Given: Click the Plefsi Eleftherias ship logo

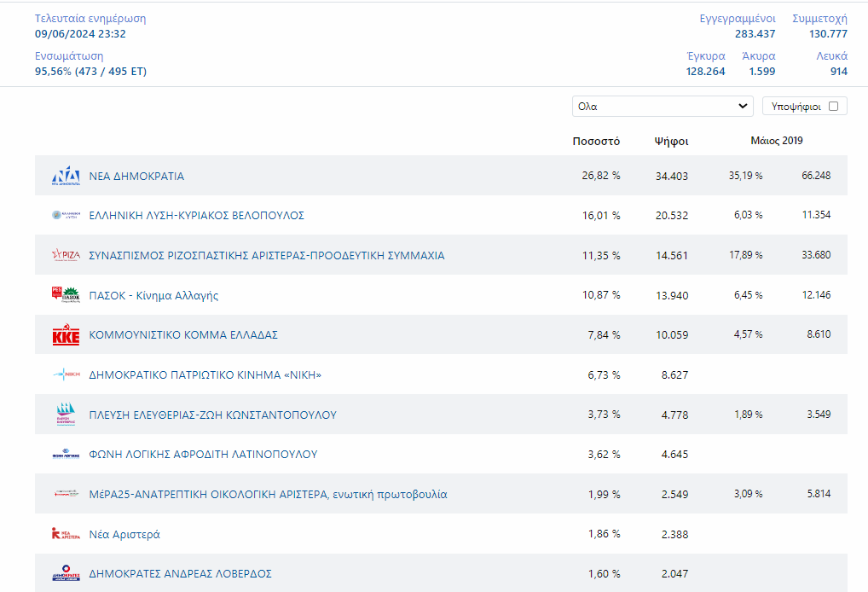Looking at the screenshot, I should 66,415.
